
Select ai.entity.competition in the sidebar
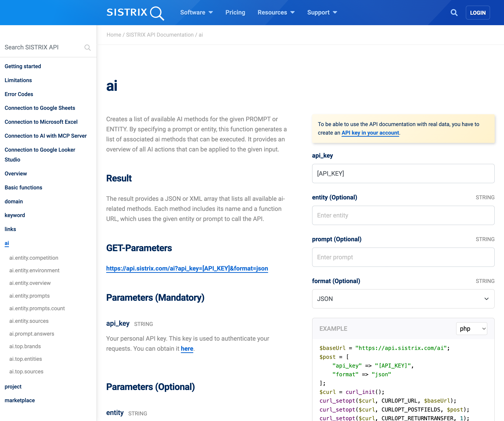[34, 258]
